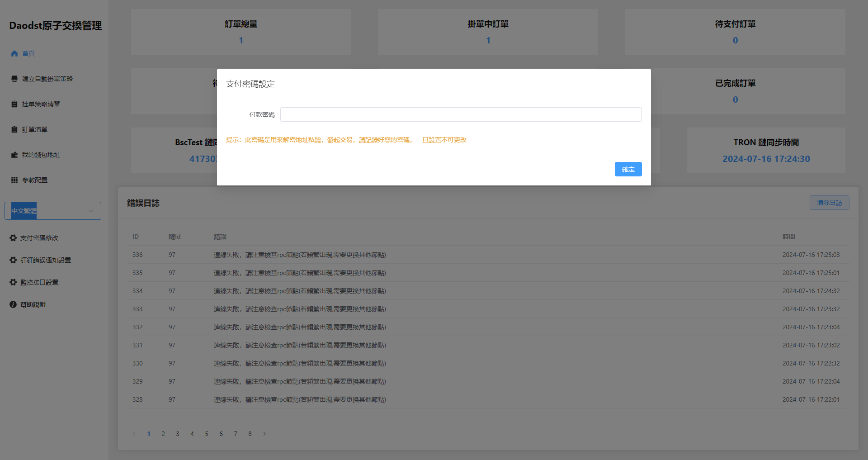Click the 清除日誌 button
Screen dimensions: 868x460
tap(830, 203)
